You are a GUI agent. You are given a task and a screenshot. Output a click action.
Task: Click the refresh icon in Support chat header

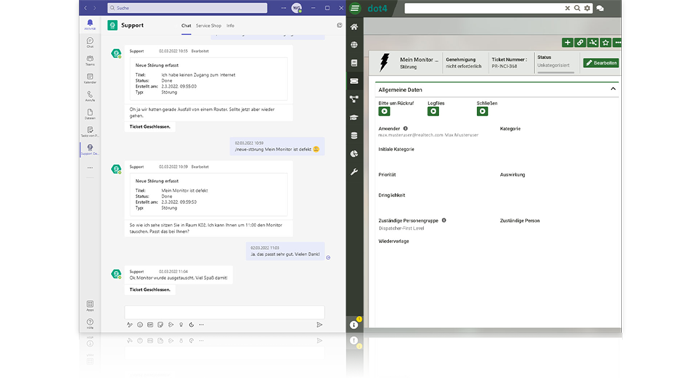[339, 25]
